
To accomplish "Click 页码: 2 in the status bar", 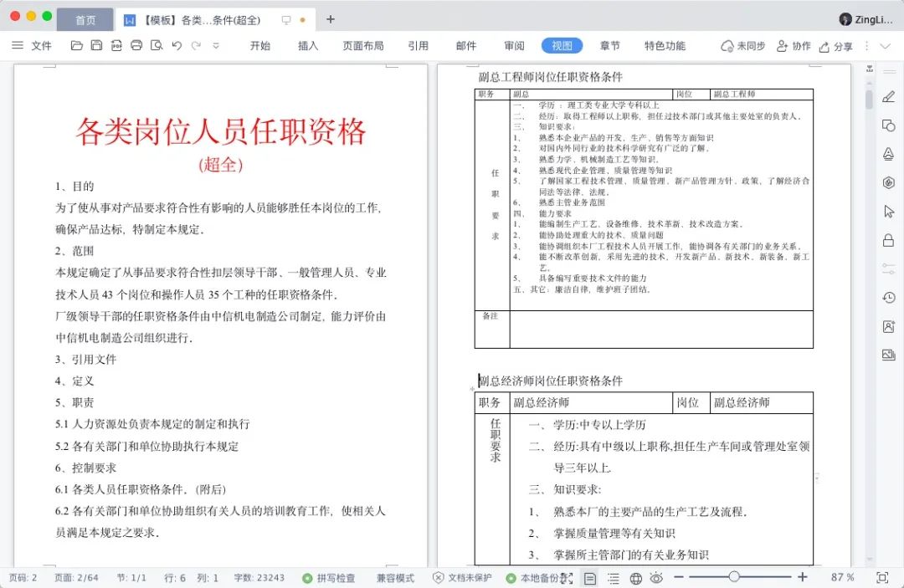I will click(x=23, y=578).
